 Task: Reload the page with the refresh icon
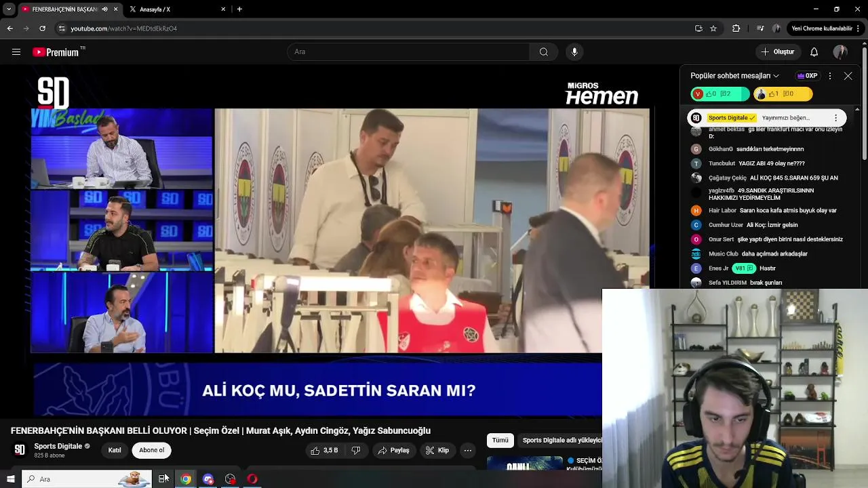[x=42, y=28]
